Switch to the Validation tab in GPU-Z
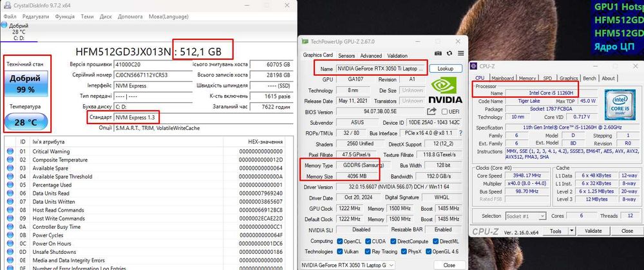 tap(397, 56)
